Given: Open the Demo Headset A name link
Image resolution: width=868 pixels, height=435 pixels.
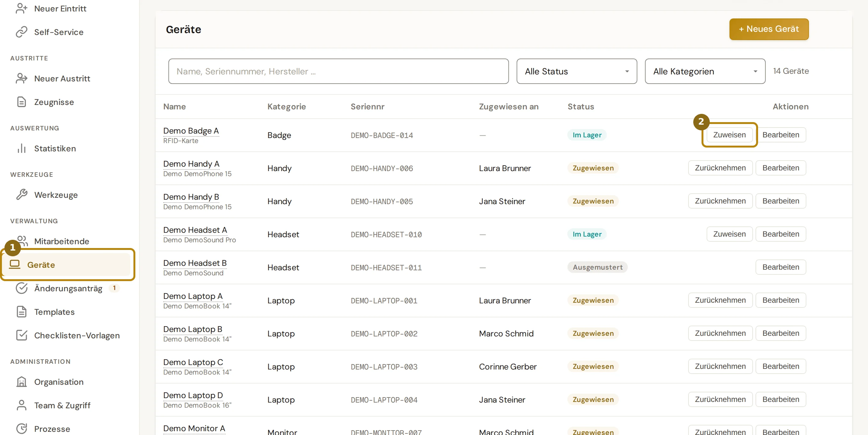Looking at the screenshot, I should point(195,230).
